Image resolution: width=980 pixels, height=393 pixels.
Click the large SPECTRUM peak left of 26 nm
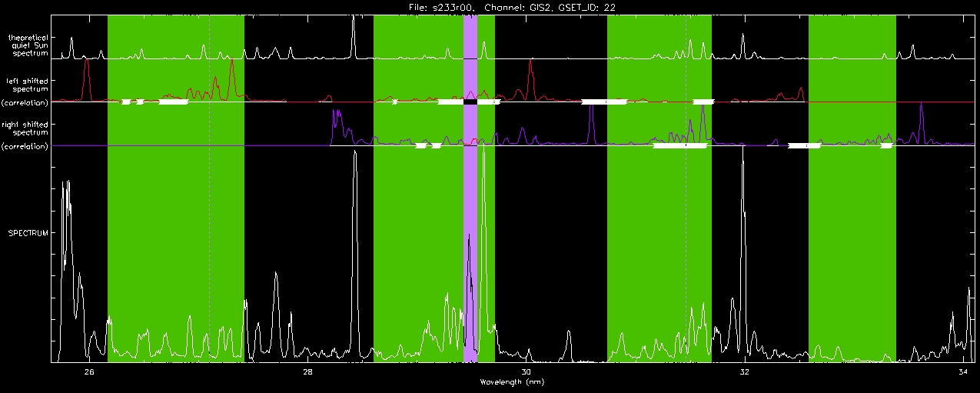tap(67, 269)
